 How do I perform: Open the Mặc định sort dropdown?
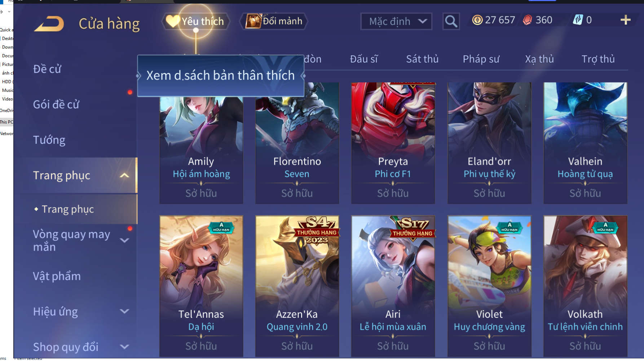[396, 22]
